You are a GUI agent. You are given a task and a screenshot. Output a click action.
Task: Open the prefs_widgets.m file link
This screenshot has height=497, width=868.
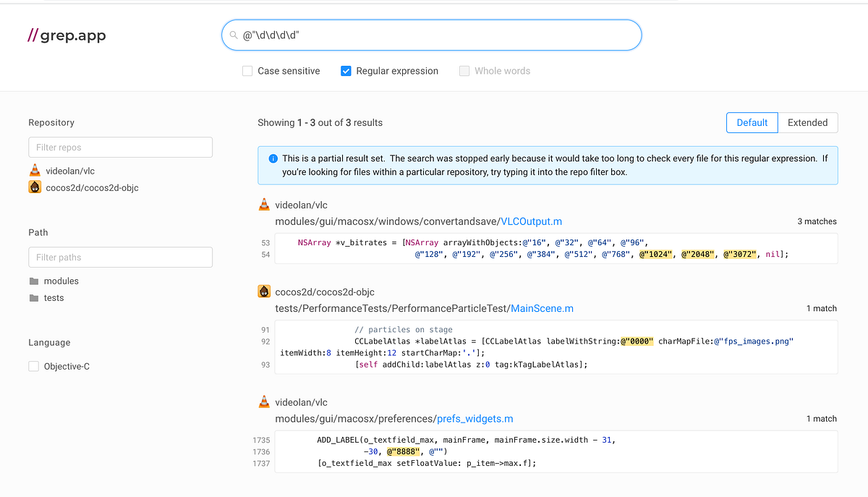click(475, 418)
